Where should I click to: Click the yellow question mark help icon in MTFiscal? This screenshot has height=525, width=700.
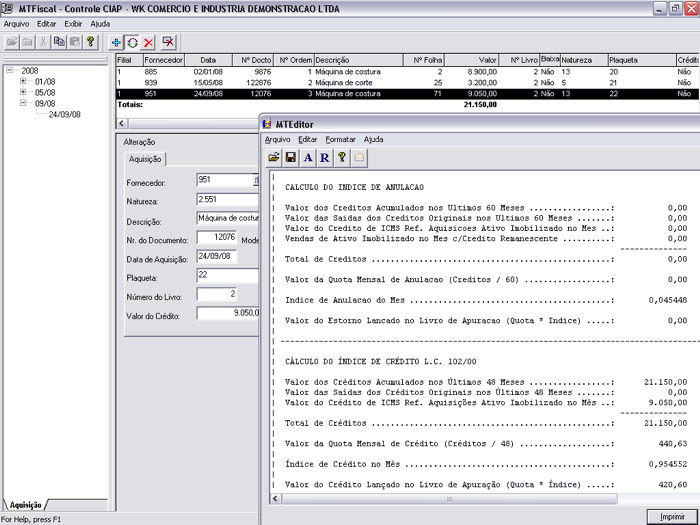(91, 42)
